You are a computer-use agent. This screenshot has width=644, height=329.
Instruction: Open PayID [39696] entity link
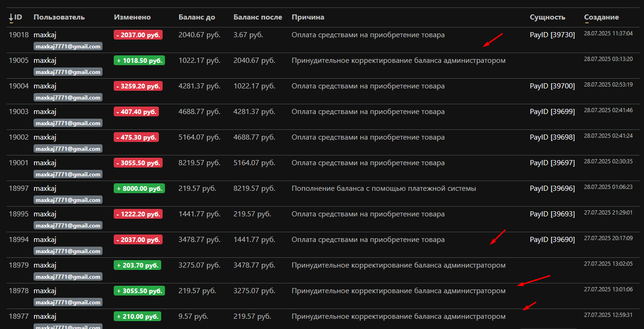552,188
